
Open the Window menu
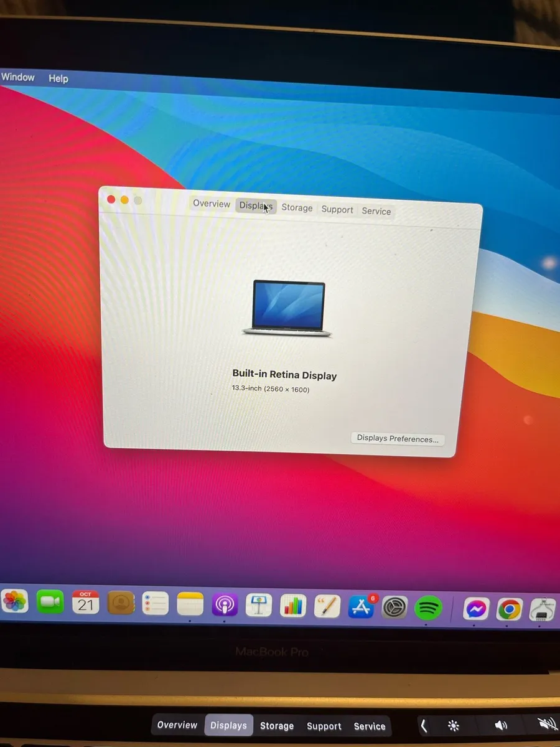tap(17, 77)
